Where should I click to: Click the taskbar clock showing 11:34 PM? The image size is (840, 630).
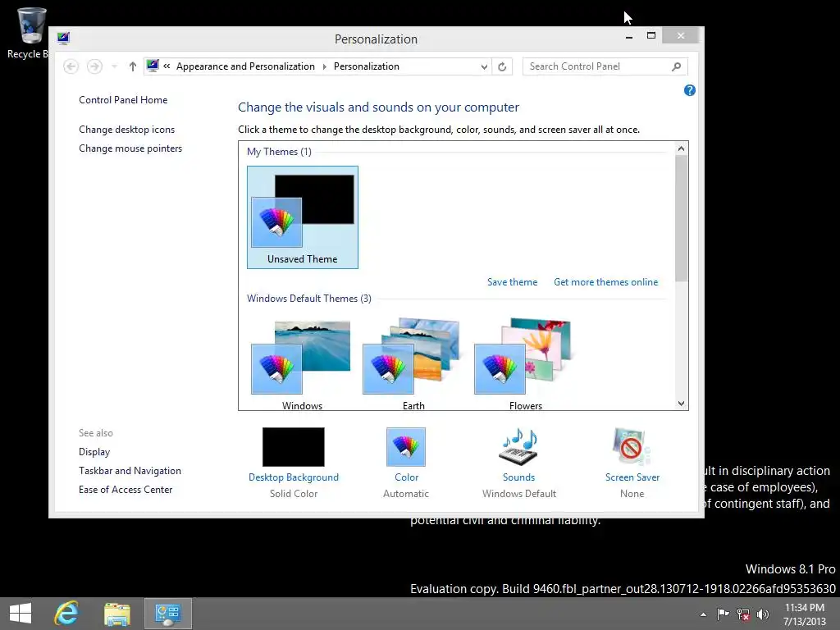[804, 614]
